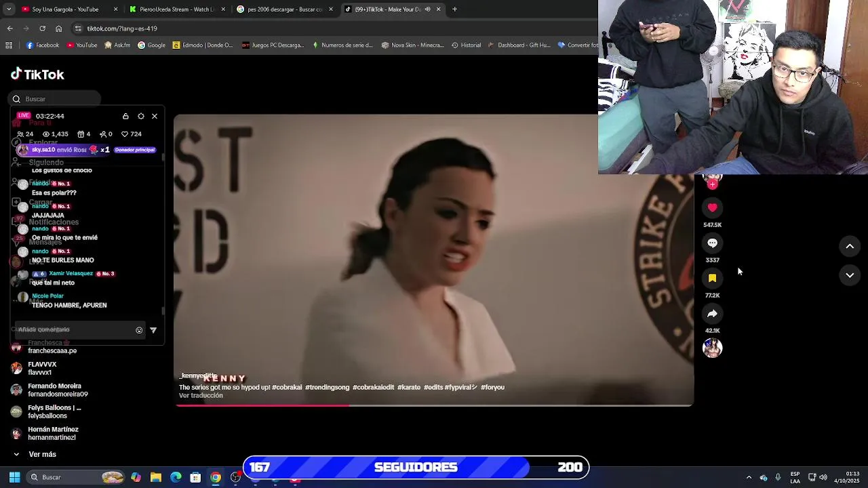The image size is (868, 488).
Task: Save video using the bookmark icon
Action: (712, 279)
